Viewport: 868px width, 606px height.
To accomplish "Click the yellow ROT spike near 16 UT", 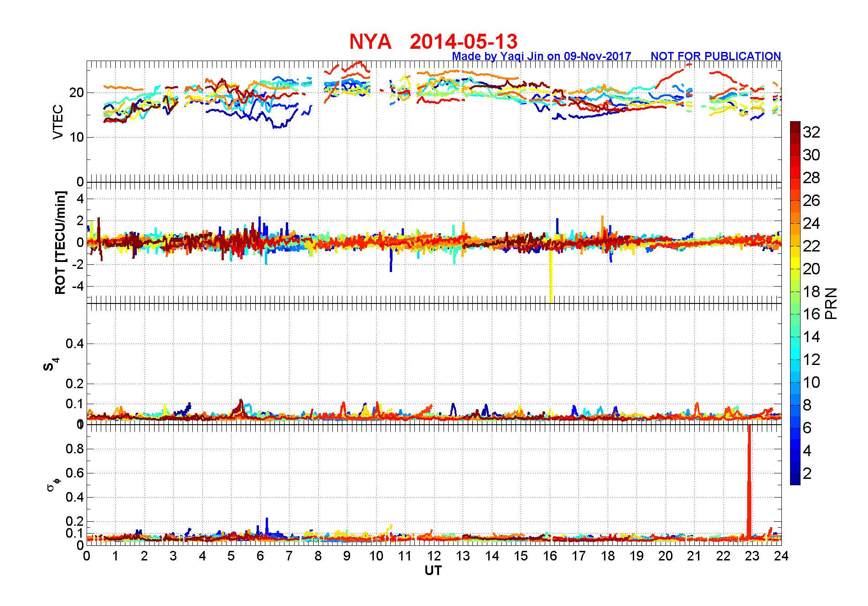I will [x=551, y=276].
